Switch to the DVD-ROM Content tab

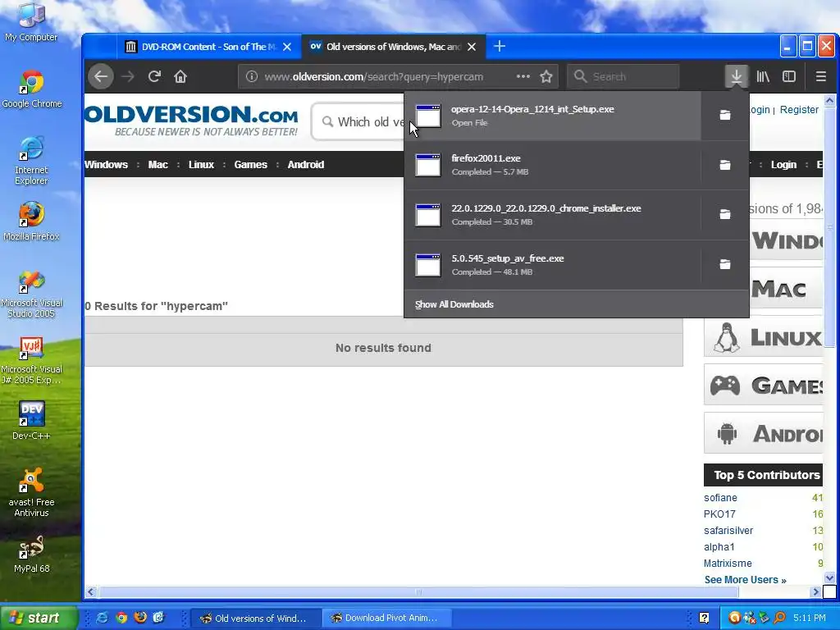point(208,47)
